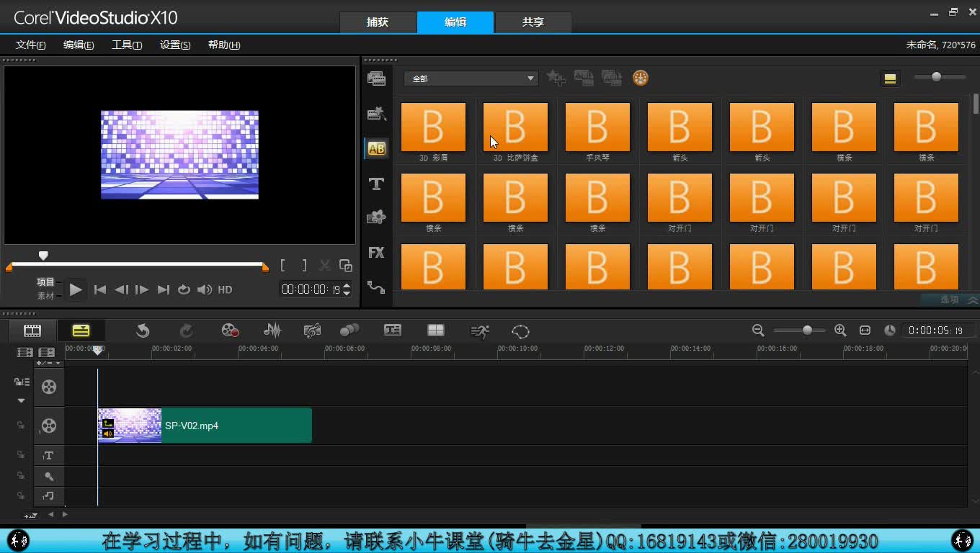Expand the track options arrow below ripple editing
Screen dimensions: 980x553
(x=20, y=400)
